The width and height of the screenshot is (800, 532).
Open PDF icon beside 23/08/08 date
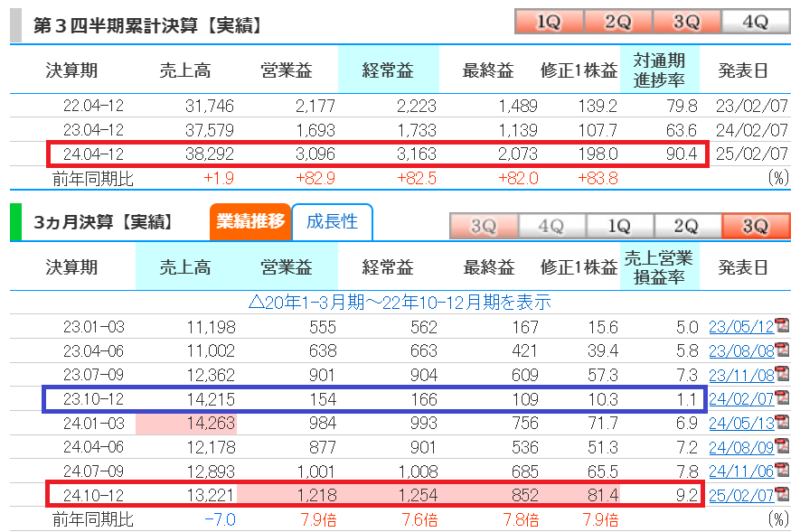pos(782,350)
